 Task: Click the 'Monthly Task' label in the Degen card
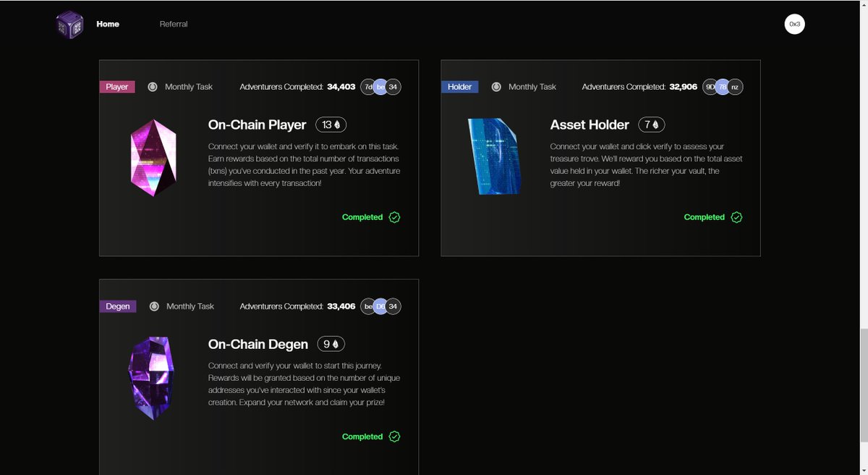(190, 306)
